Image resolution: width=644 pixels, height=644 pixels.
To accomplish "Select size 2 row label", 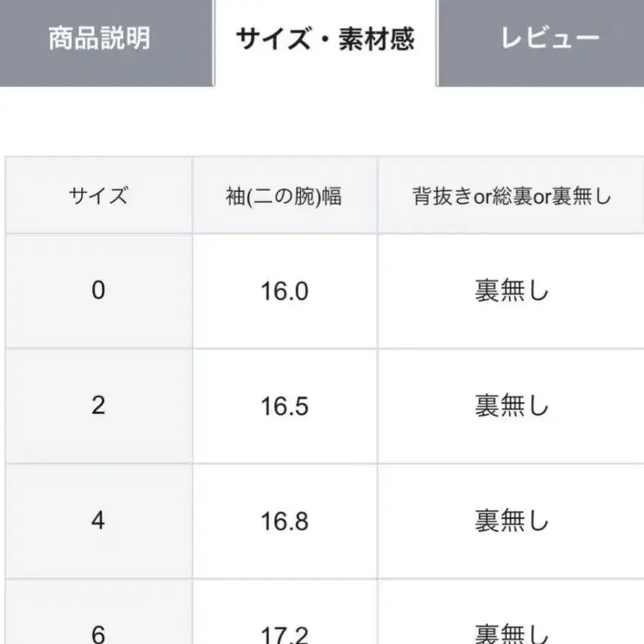I will (x=98, y=406).
